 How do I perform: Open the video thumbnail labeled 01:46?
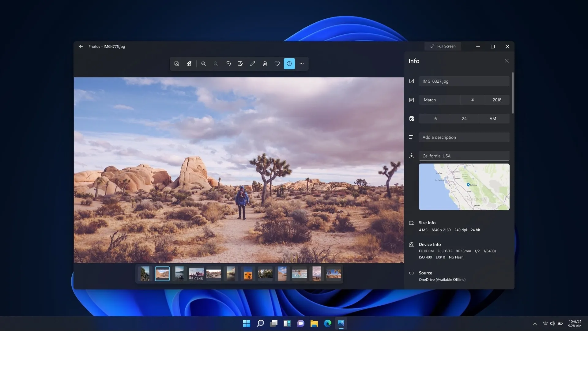pos(196,274)
